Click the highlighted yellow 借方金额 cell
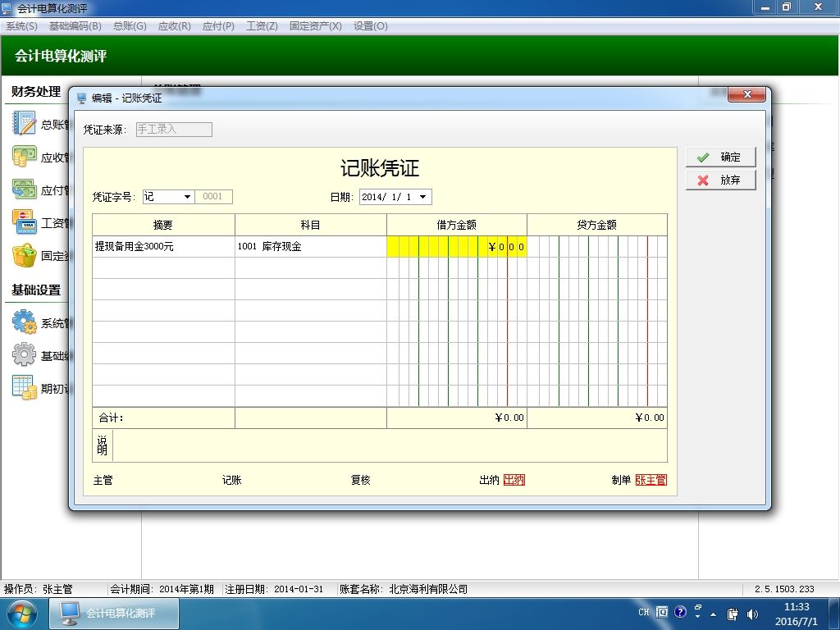 pos(456,246)
